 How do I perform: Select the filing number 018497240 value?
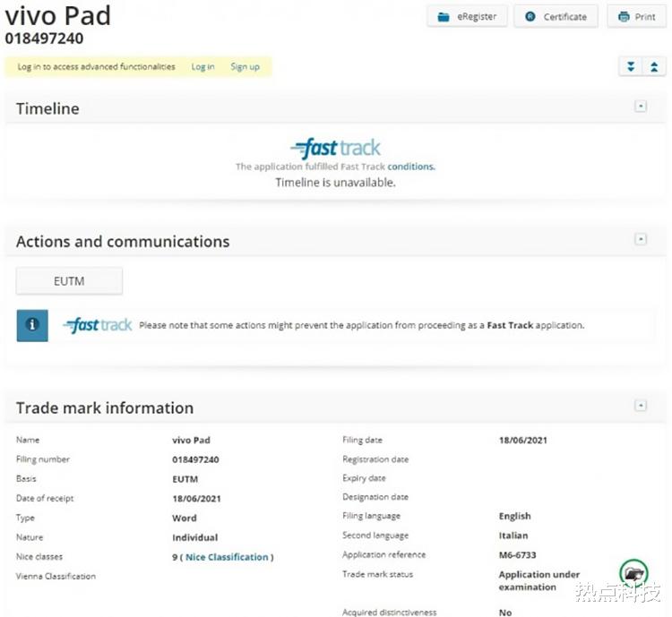pyautogui.click(x=195, y=459)
